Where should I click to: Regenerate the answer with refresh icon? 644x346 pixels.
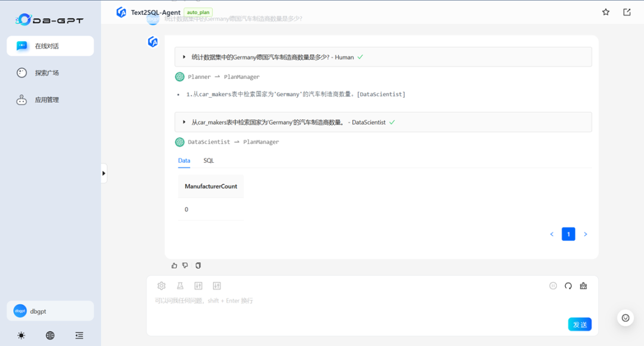568,286
